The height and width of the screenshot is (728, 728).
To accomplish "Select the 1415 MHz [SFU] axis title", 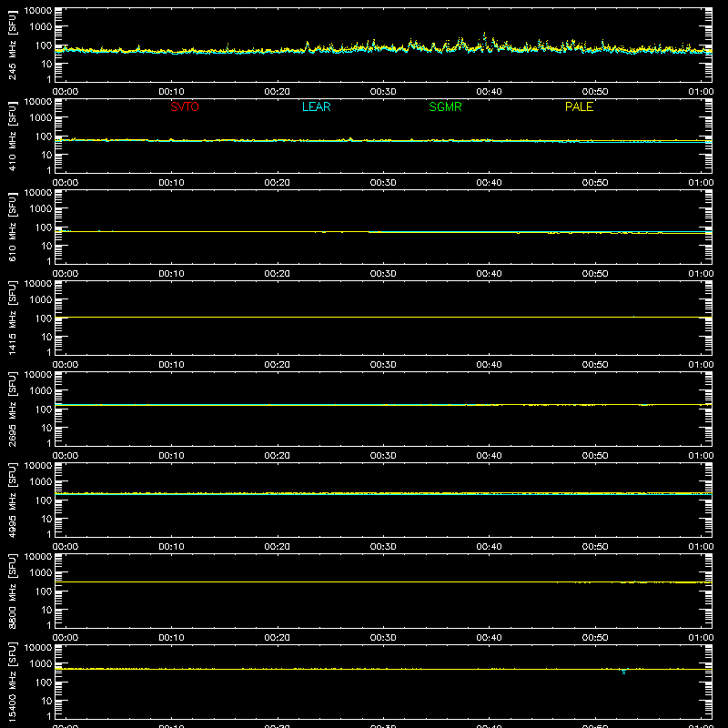I will pos(13,318).
